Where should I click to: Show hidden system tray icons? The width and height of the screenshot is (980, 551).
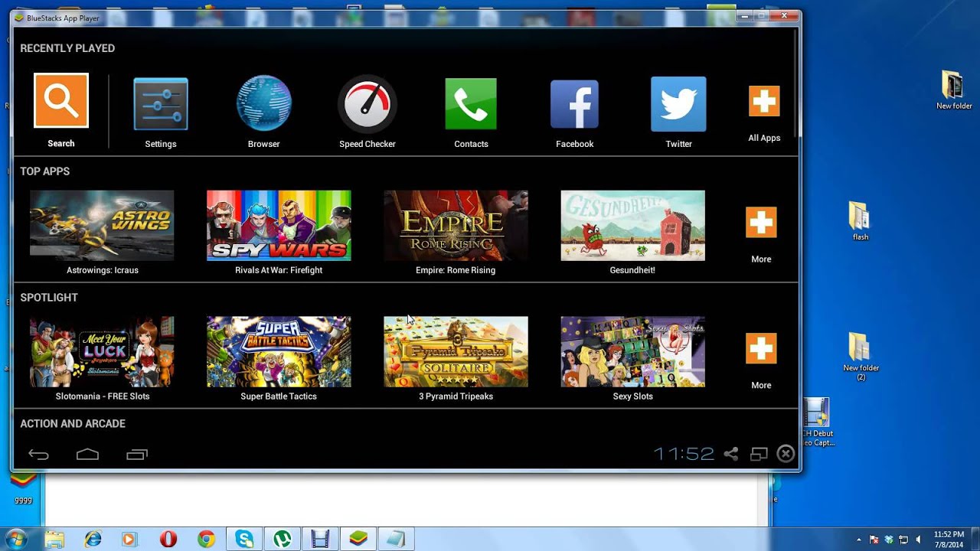point(859,540)
